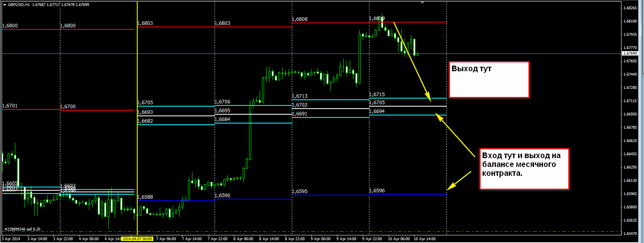Click the 1,6702 level label
The height and width of the screenshot is (243, 644).
[x=299, y=105]
